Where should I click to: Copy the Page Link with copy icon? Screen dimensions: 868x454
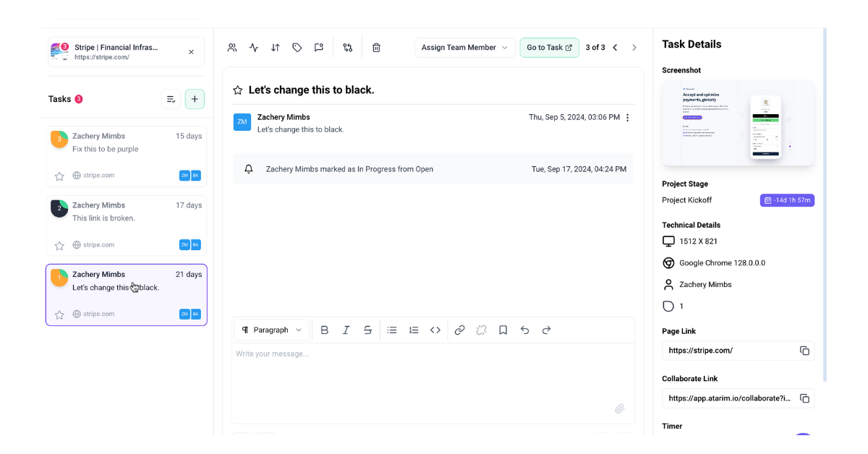pos(804,350)
